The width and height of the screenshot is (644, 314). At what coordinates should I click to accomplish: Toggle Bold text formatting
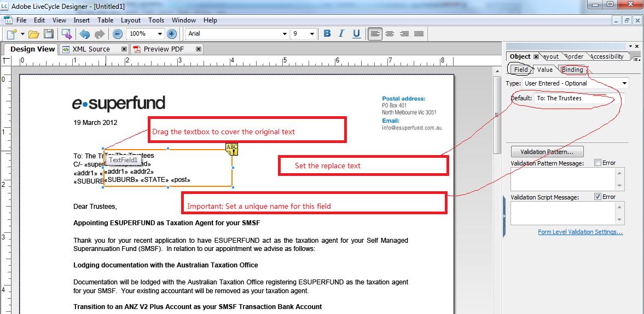click(x=327, y=33)
